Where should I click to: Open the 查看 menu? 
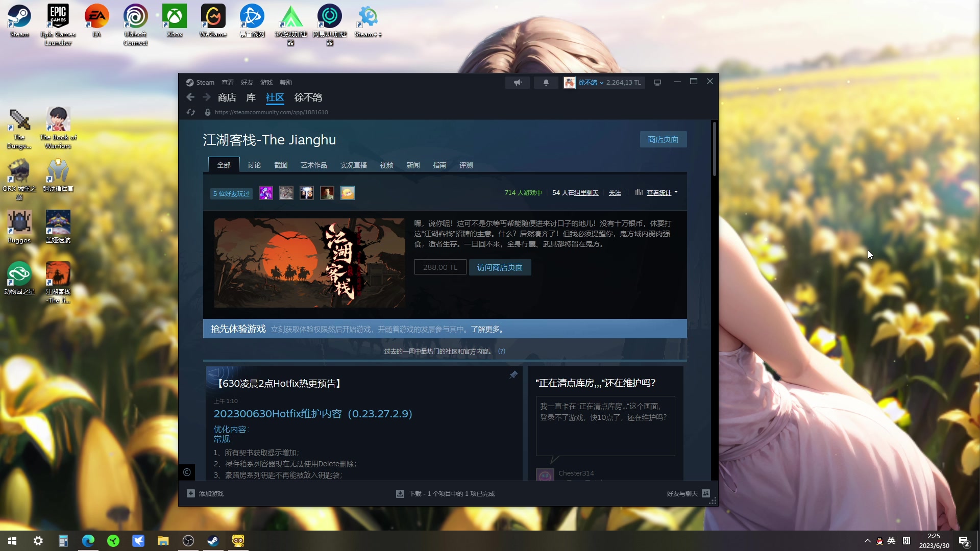228,82
